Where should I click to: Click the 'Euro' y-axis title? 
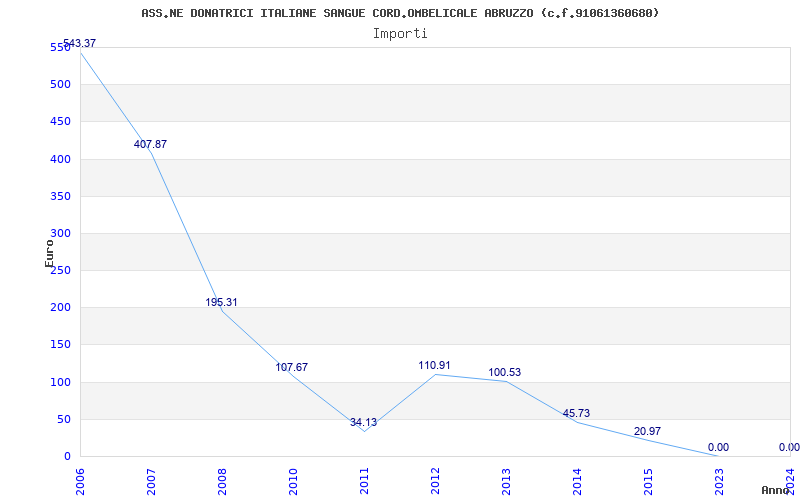49,253
